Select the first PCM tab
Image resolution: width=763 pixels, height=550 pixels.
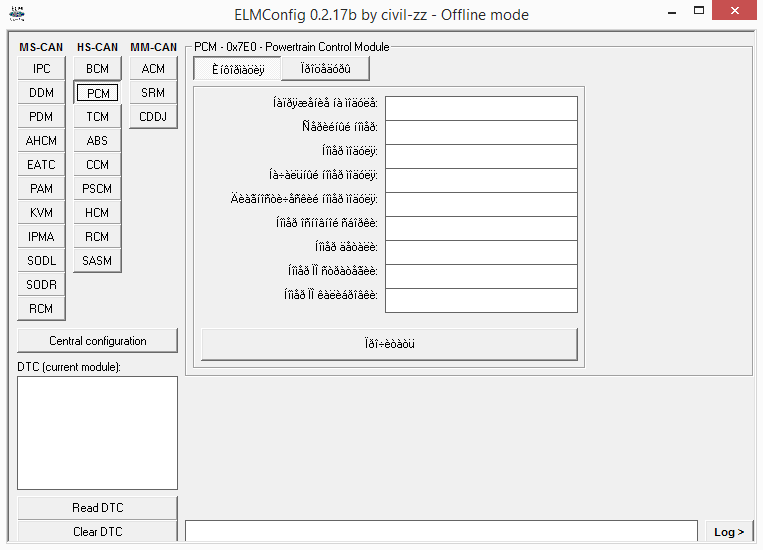click(238, 69)
